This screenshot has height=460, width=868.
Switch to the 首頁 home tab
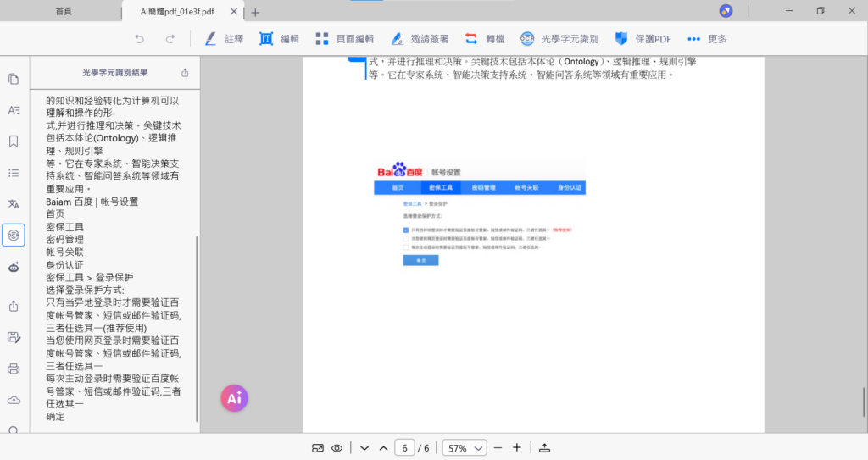[x=64, y=11]
